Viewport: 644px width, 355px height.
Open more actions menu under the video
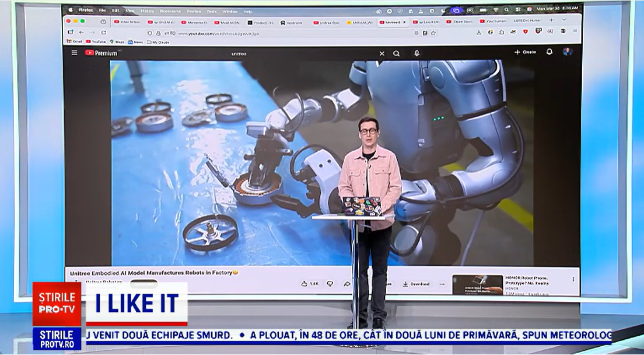pos(442,284)
